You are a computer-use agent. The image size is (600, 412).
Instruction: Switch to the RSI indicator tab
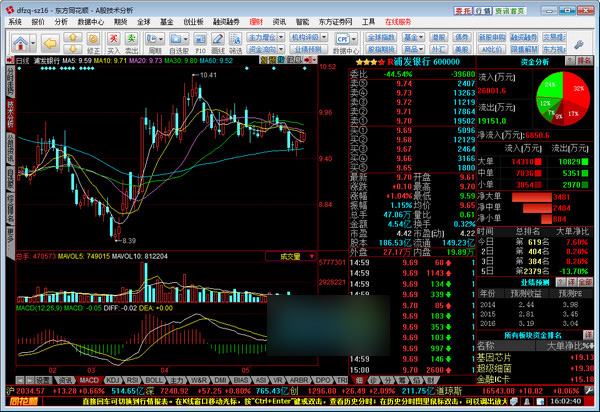132,380
